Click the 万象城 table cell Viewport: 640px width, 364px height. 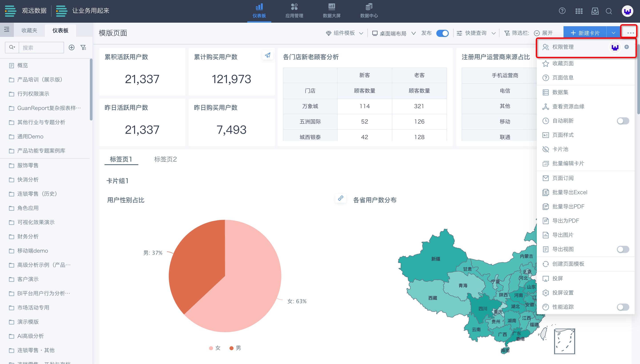[310, 106]
